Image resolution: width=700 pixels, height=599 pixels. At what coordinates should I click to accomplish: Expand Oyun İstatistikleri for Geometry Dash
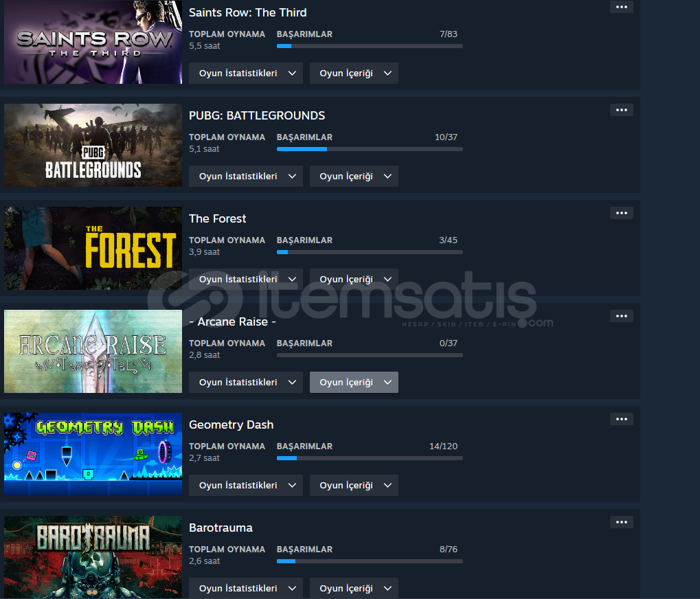coord(245,486)
